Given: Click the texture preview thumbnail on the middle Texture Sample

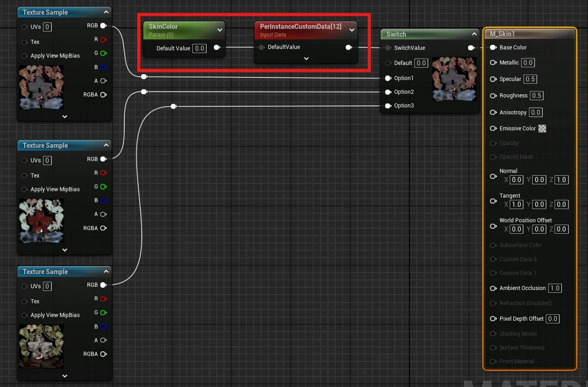Looking at the screenshot, I should (x=41, y=221).
